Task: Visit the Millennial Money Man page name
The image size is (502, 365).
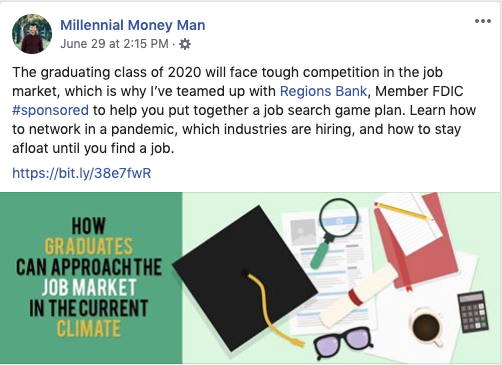Action: click(x=133, y=25)
